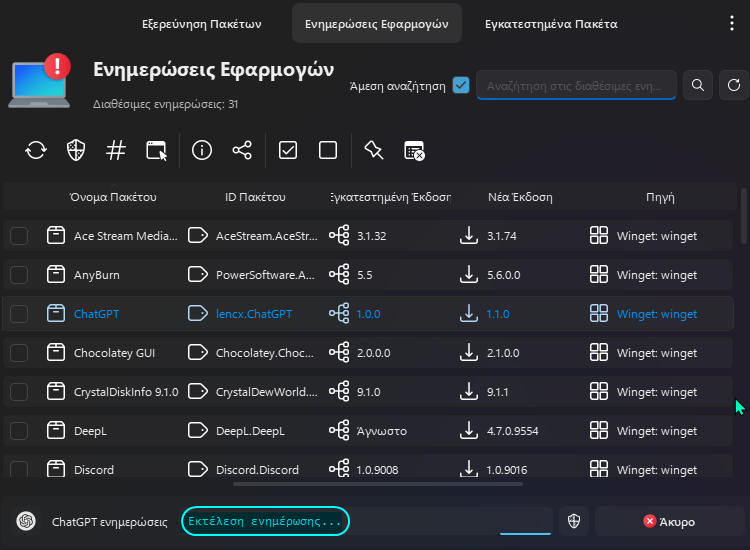Click ChatGPT new version 1.1.0

[x=497, y=314]
